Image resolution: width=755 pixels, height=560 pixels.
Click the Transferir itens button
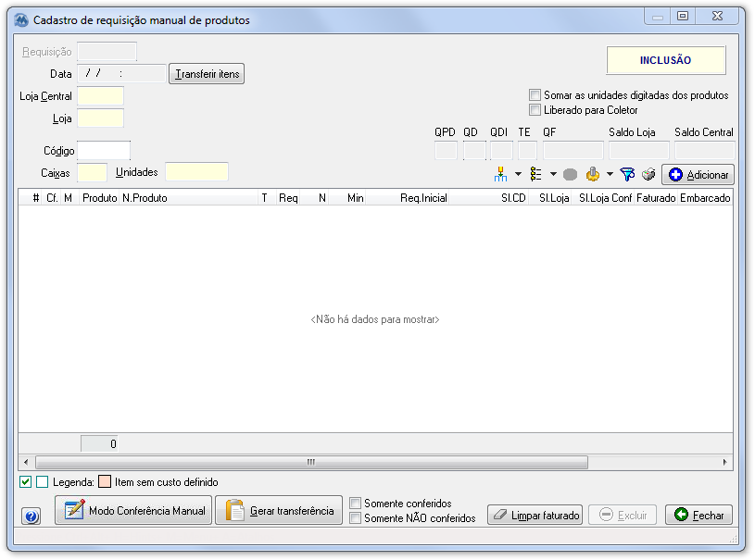[x=207, y=74]
